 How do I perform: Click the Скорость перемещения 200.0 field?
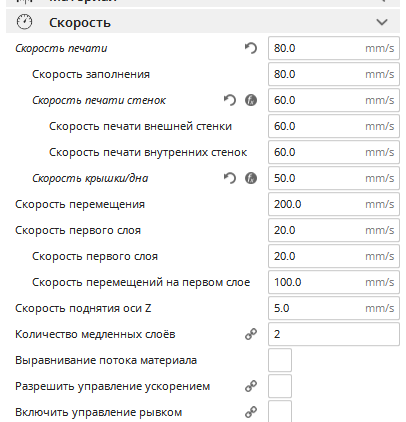click(x=334, y=204)
